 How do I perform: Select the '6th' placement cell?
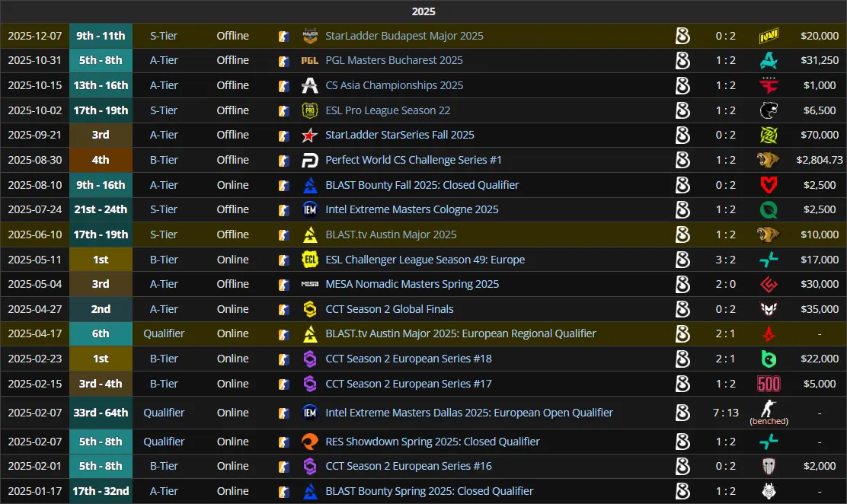pos(101,333)
